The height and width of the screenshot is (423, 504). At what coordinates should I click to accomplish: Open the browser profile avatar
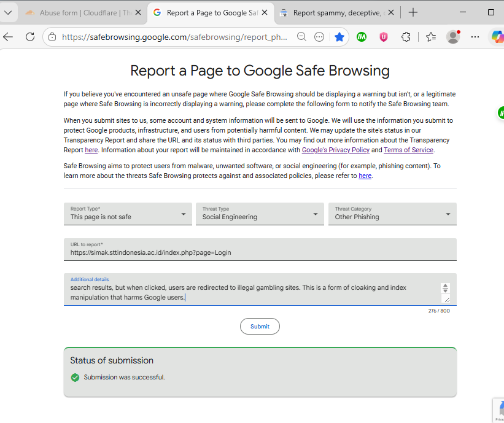(453, 37)
